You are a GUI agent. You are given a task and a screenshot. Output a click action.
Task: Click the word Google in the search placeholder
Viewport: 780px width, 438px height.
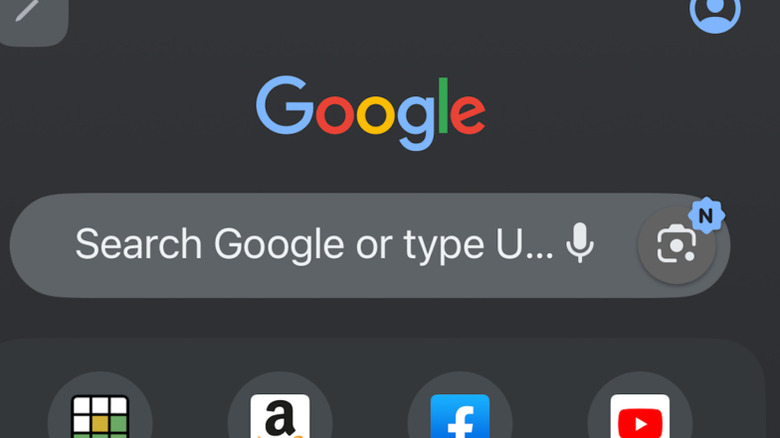pyautogui.click(x=279, y=246)
